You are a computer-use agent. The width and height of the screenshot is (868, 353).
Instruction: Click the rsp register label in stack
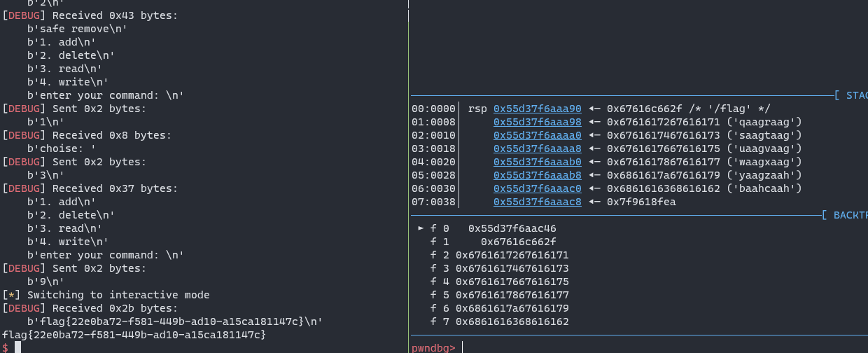pos(477,109)
